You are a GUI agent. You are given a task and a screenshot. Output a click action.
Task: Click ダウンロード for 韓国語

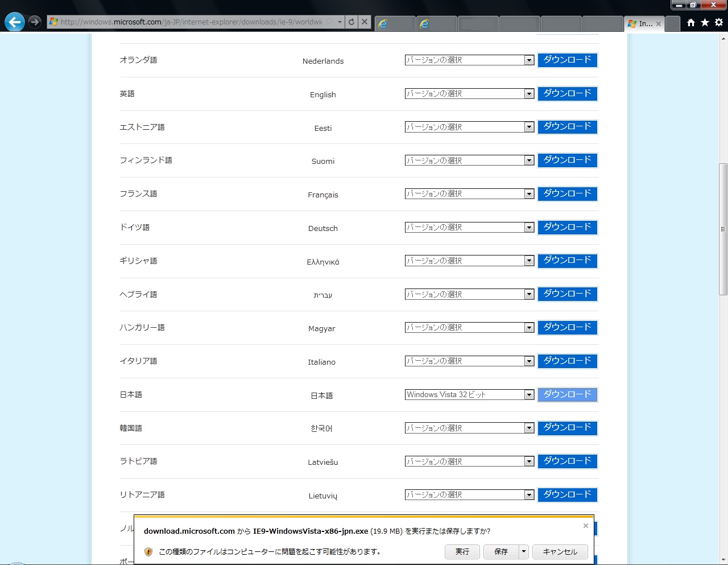coord(568,427)
